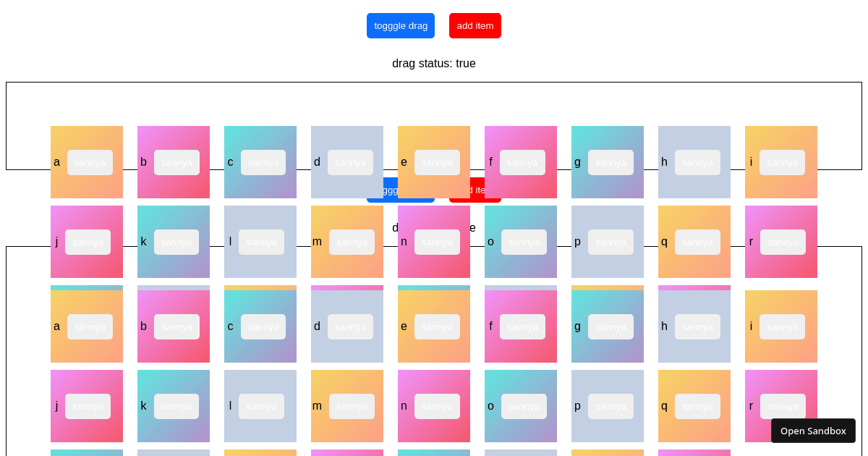Image resolution: width=868 pixels, height=456 pixels.
Task: Select tile f in the lower grid
Action: pos(490,326)
